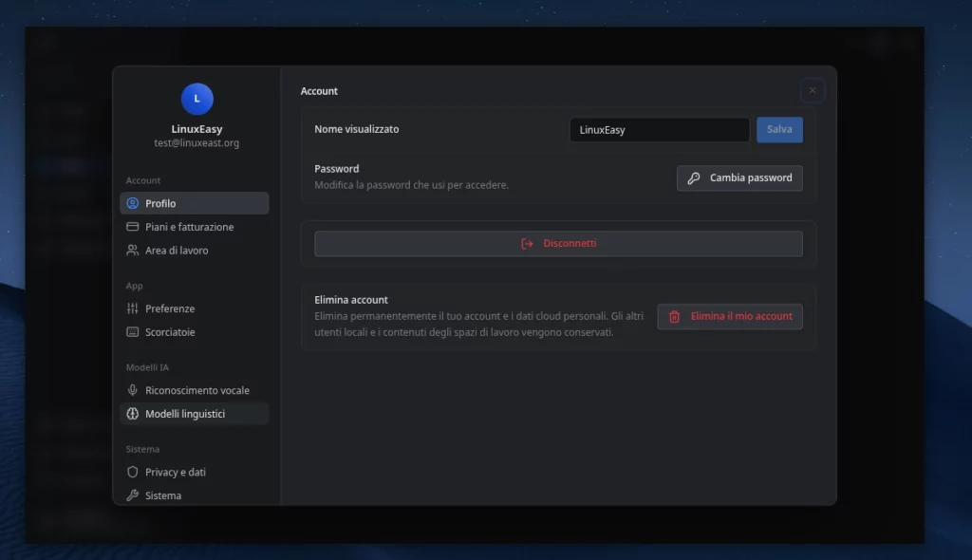
Task: Click the keyboard icon for Scorciatoie
Action: pyautogui.click(x=133, y=332)
